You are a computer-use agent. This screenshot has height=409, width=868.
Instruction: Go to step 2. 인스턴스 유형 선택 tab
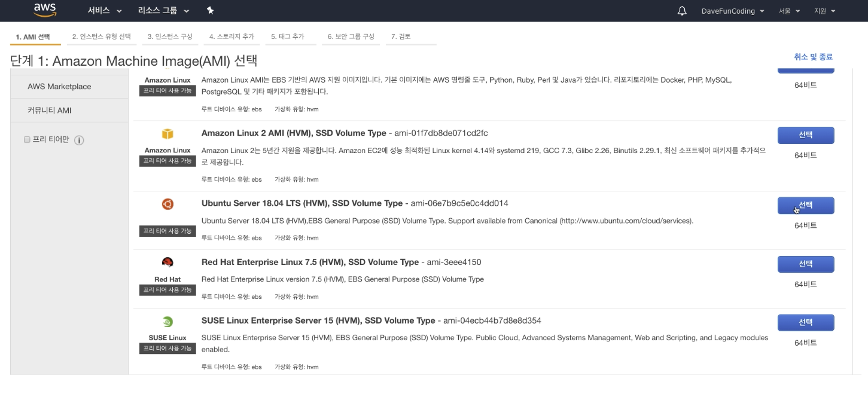[102, 36]
